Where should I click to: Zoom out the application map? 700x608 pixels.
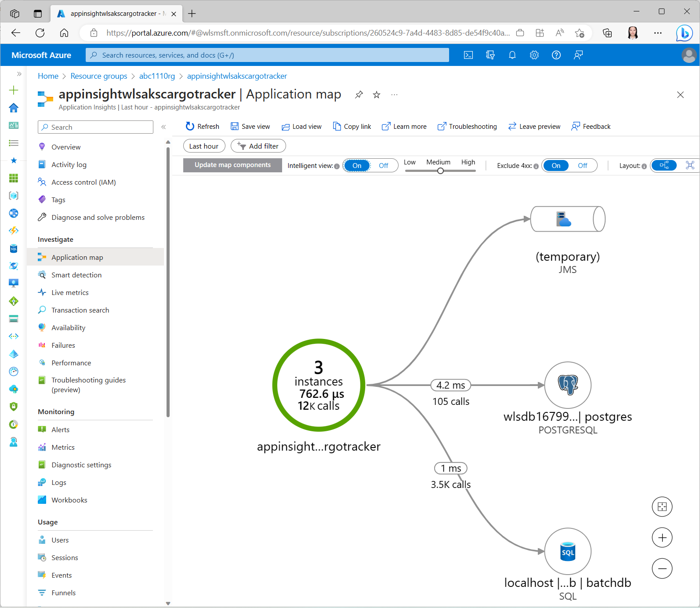[662, 569]
